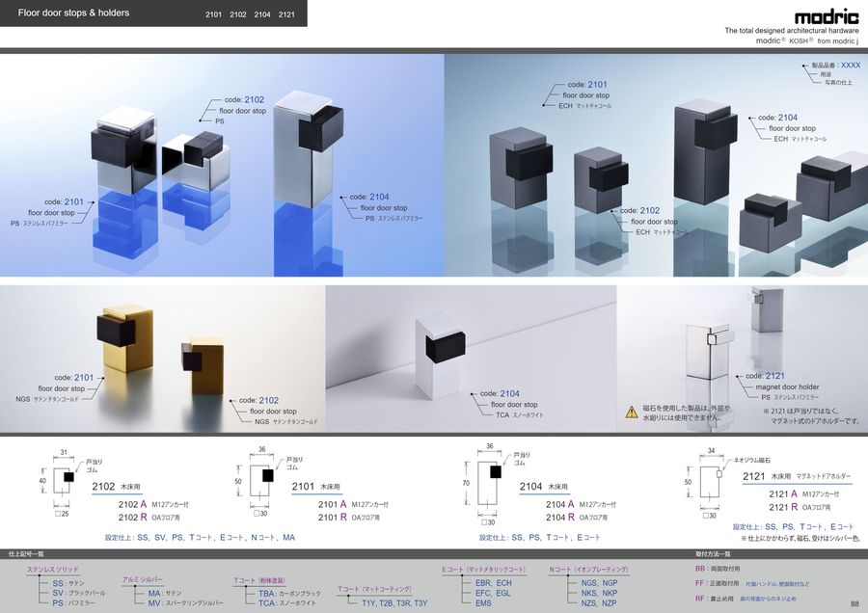Viewport: 868px width, 613px height.
Task: Click the '2121 R' OA floor variant
Action: tap(800, 507)
